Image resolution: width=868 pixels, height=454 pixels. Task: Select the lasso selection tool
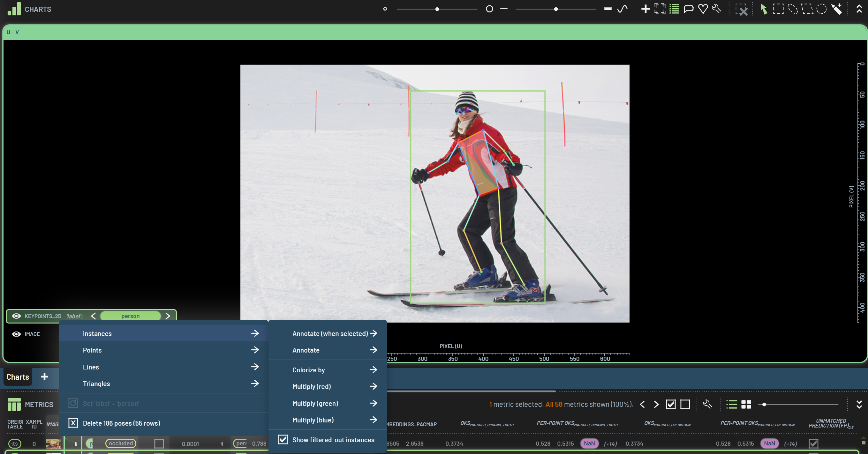[x=793, y=9]
